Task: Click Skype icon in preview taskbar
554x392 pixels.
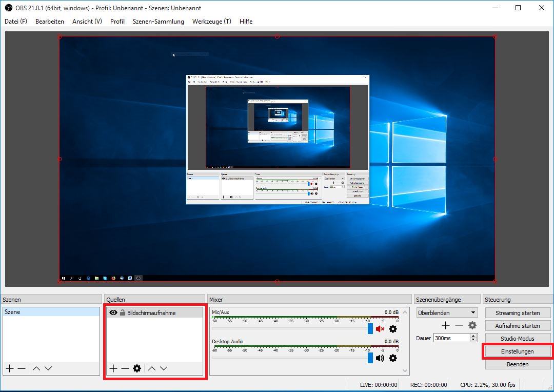Action: pos(105,278)
